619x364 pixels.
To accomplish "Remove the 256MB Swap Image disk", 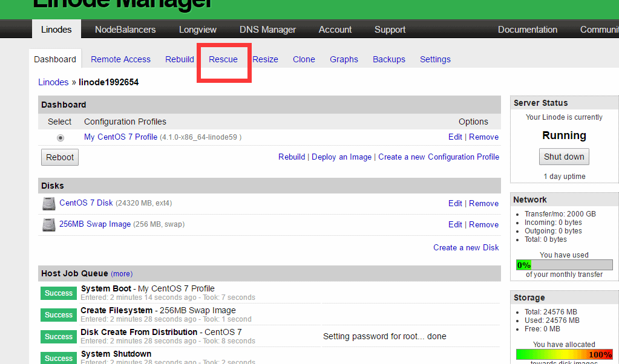I will pos(484,224).
